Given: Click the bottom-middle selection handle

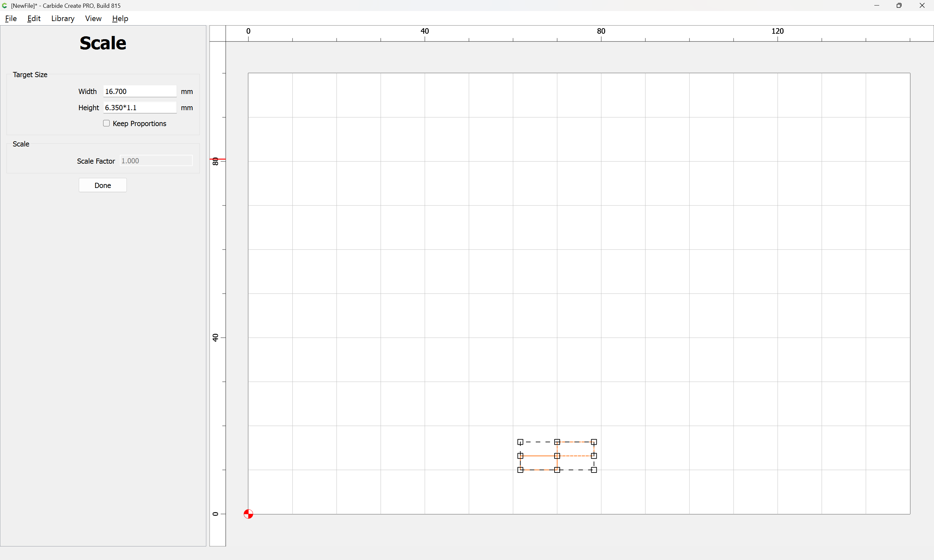Looking at the screenshot, I should 557,470.
